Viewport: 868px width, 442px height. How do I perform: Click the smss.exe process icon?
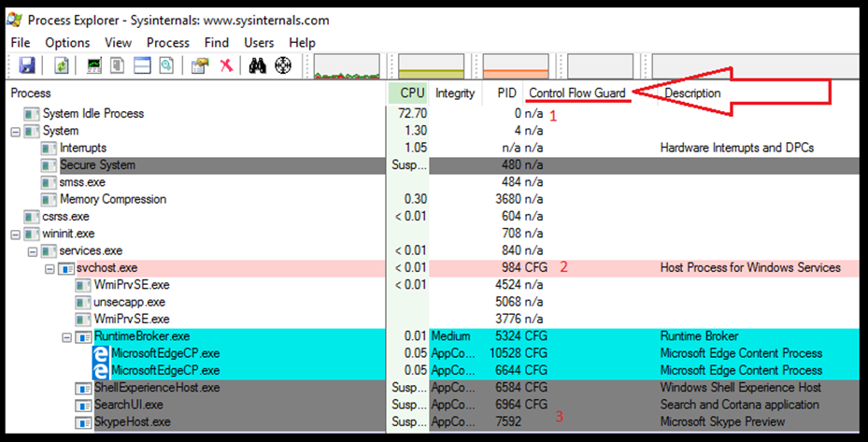(49, 183)
